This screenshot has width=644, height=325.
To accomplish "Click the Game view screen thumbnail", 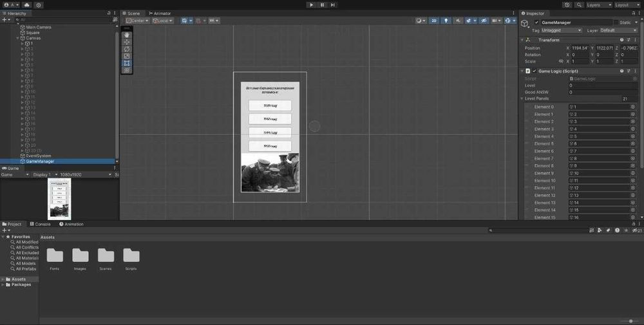I will coord(59,199).
